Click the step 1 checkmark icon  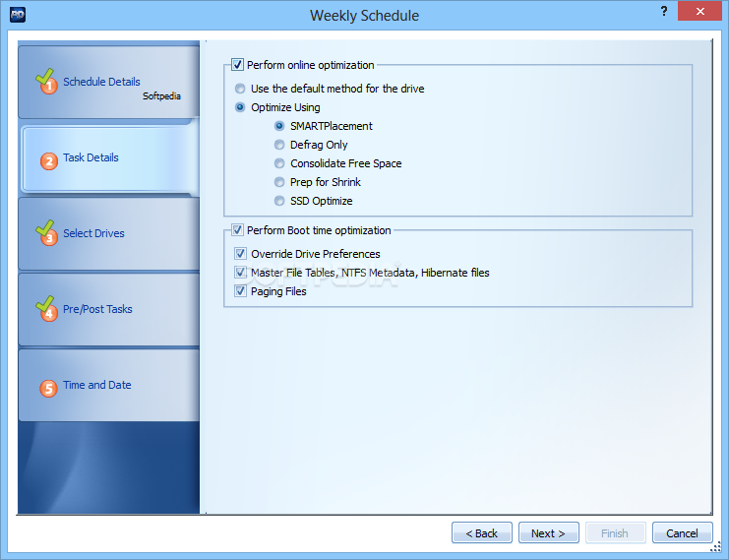coord(46,81)
